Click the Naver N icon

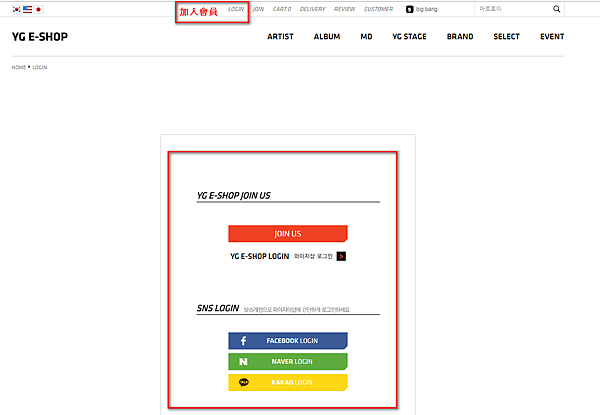(243, 361)
